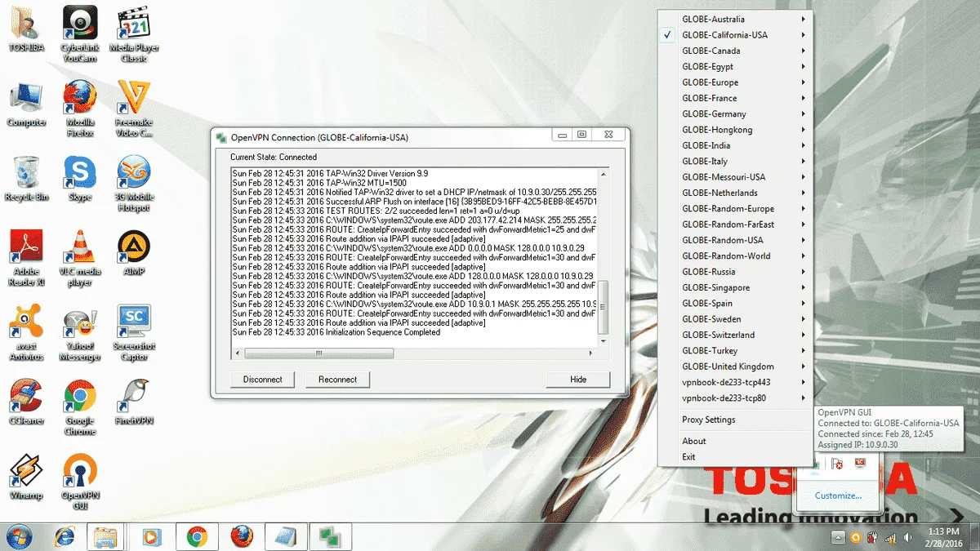Screen dimensions: 980x551
Task: Open Winamp desktop shortcut
Action: [27, 477]
